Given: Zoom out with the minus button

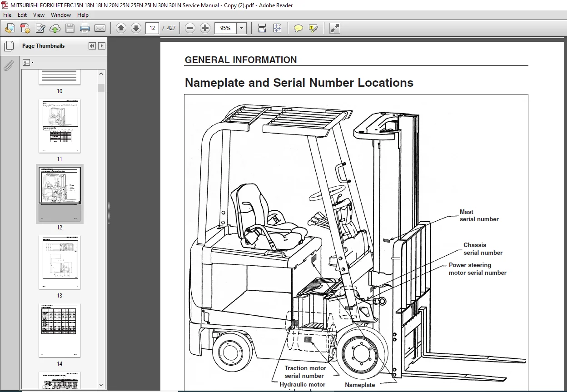Looking at the screenshot, I should [190, 28].
